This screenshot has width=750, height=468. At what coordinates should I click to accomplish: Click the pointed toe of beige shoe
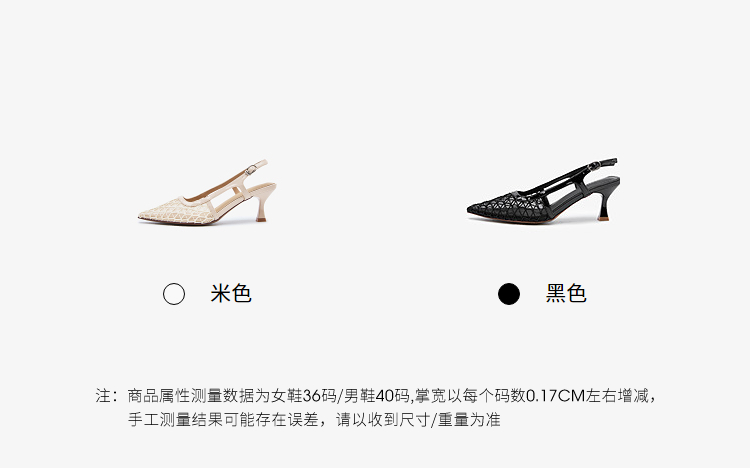click(x=143, y=215)
